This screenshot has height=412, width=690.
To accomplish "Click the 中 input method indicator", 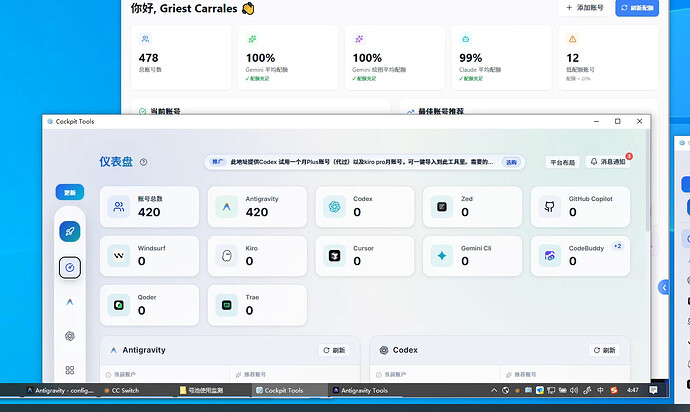I will pos(600,390).
